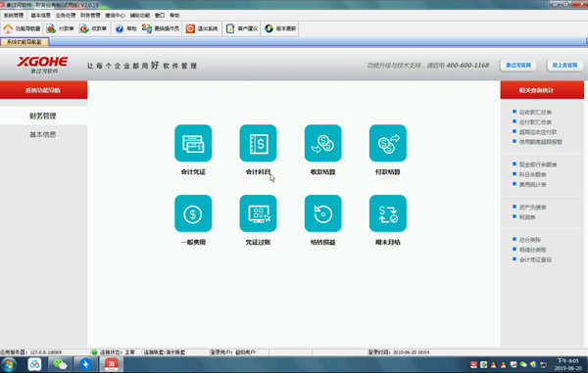This screenshot has width=588, height=373.
Task: Open the 查询中心 menu
Action: coord(115,16)
